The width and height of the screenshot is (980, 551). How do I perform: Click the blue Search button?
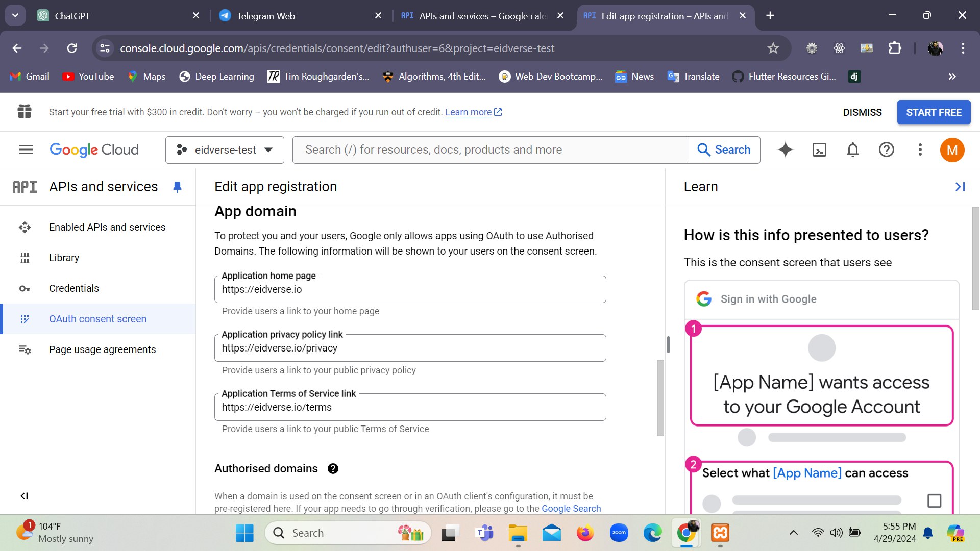(724, 149)
